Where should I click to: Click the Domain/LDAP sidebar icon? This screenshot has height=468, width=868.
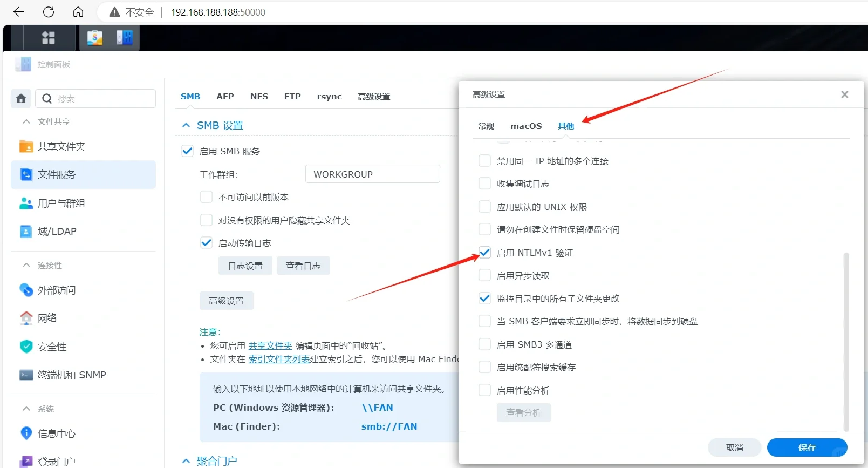(26, 231)
